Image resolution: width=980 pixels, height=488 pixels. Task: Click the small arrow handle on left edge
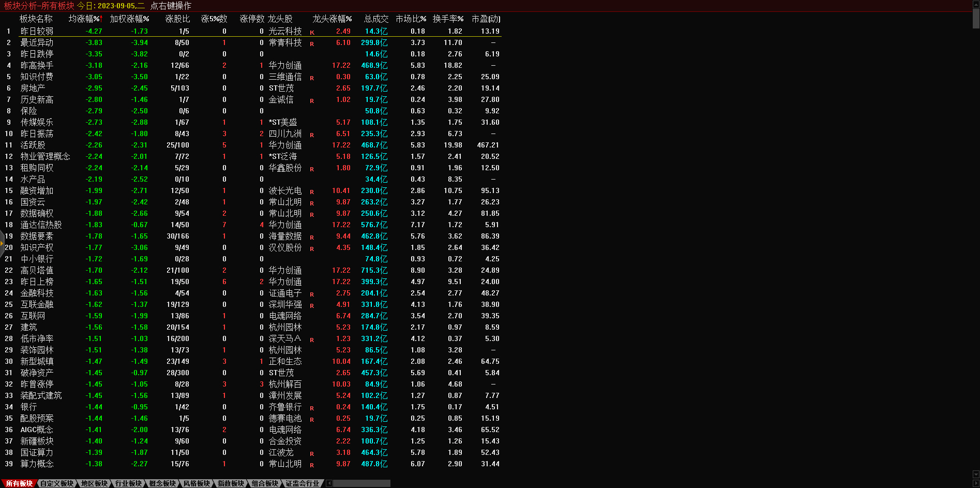pos(2,242)
